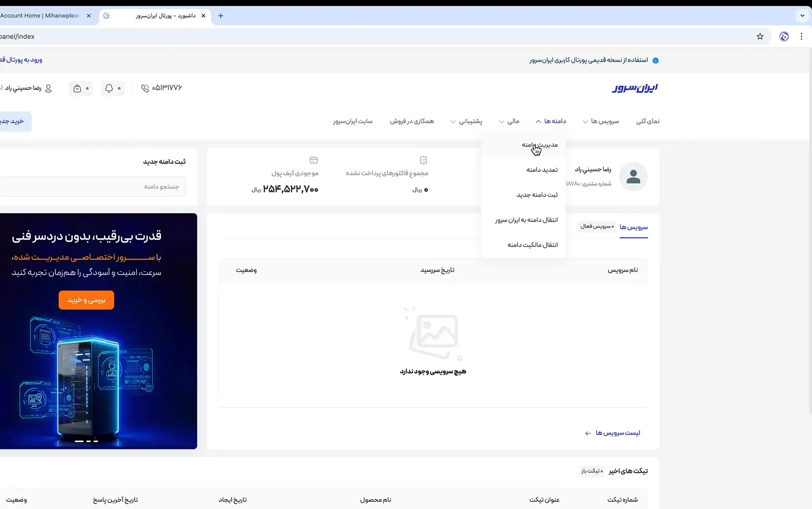
Task: Expand the پشتیبانی menu
Action: 466,121
